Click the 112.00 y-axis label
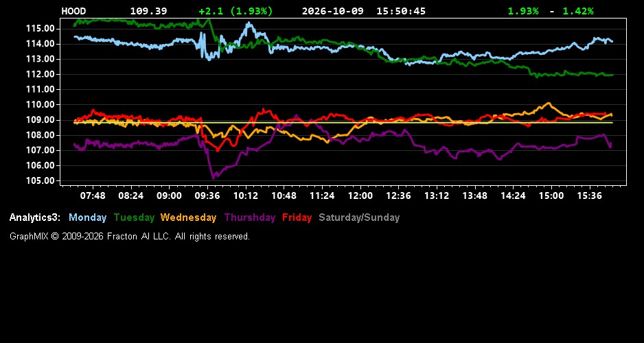This screenshot has height=343, width=644. [41, 74]
